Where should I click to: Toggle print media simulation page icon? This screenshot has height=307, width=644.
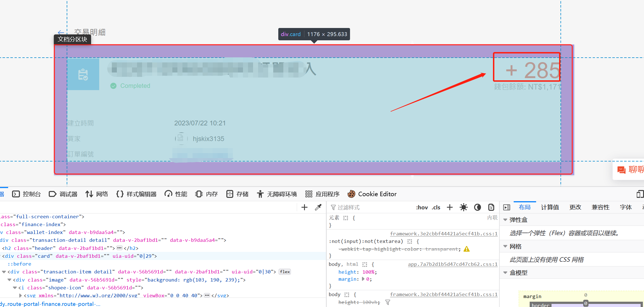pyautogui.click(x=491, y=207)
